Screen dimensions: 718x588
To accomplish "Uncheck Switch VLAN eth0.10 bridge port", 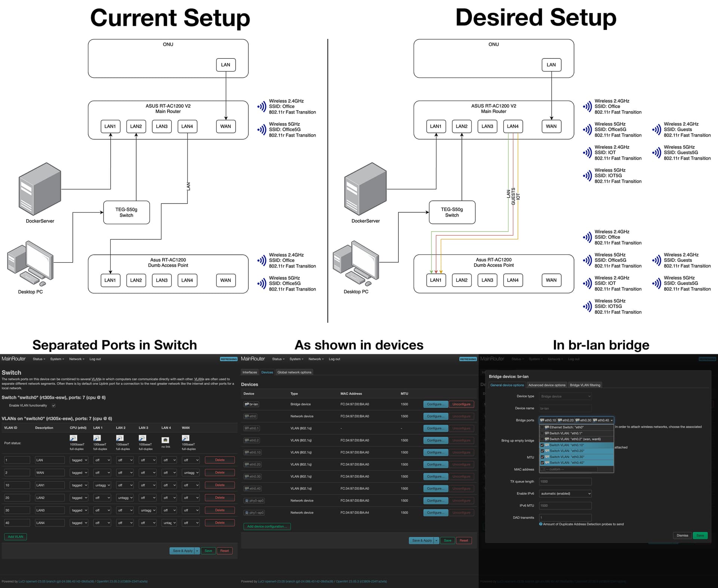I will (542, 445).
